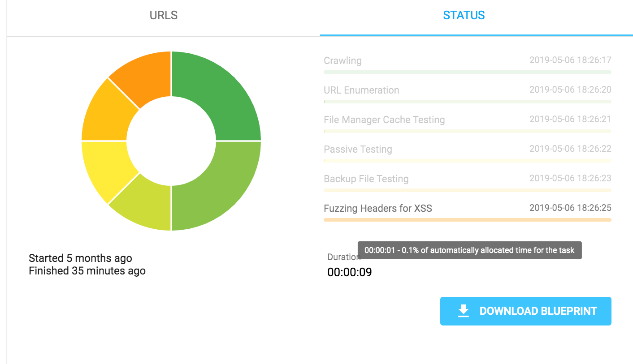Switch to the URLS tab
Screen dimensions: 633x364
tap(164, 15)
